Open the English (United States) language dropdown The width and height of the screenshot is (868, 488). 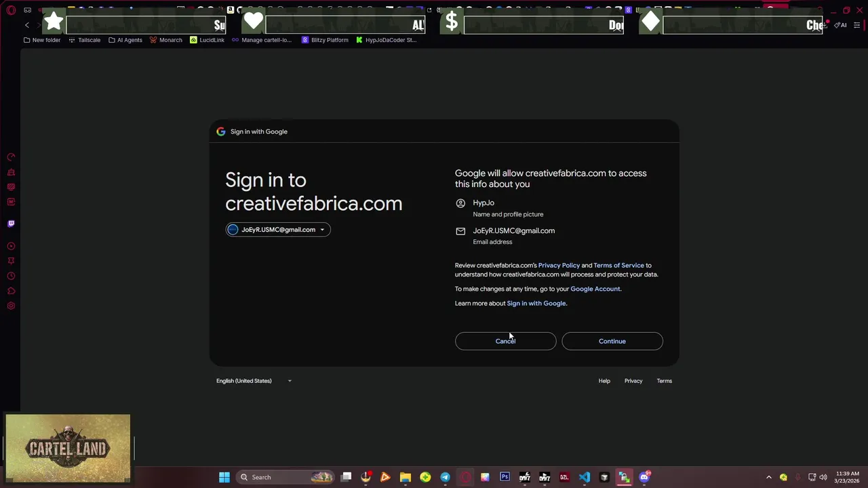click(x=254, y=381)
